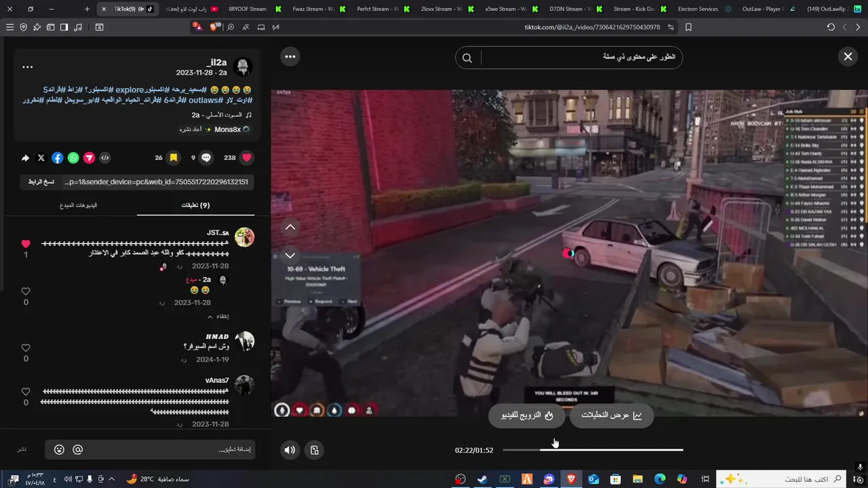Click the zoom magnifier icon in address bar
Image resolution: width=868 pixels, height=488 pixels.
pyautogui.click(x=231, y=27)
